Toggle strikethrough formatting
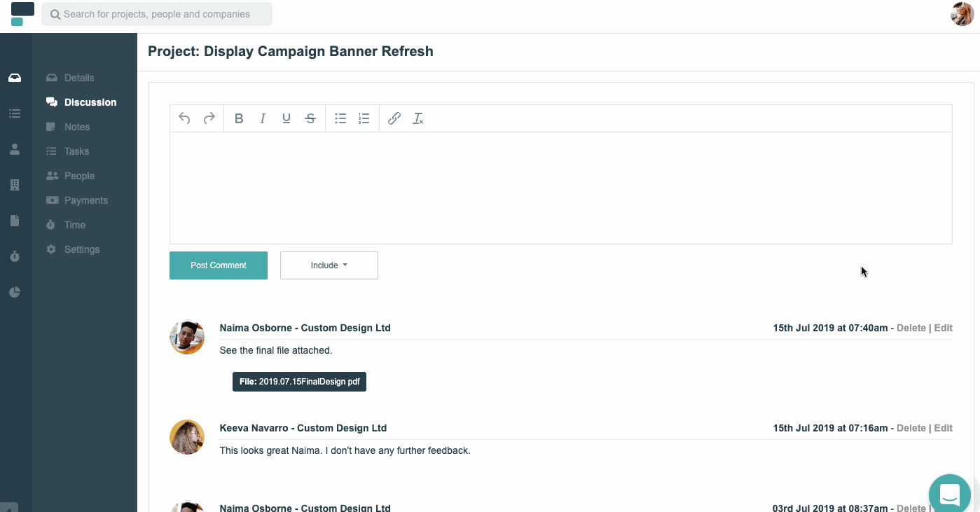 click(310, 118)
